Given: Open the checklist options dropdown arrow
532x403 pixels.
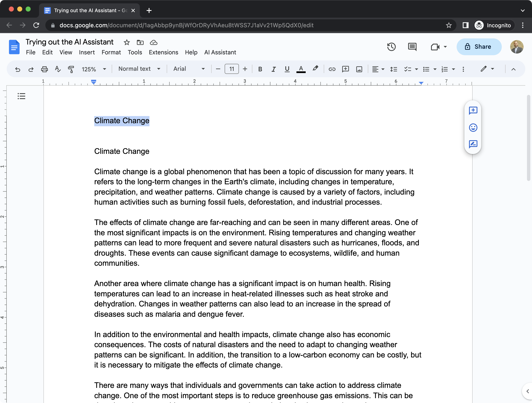Looking at the screenshot, I should (x=417, y=69).
